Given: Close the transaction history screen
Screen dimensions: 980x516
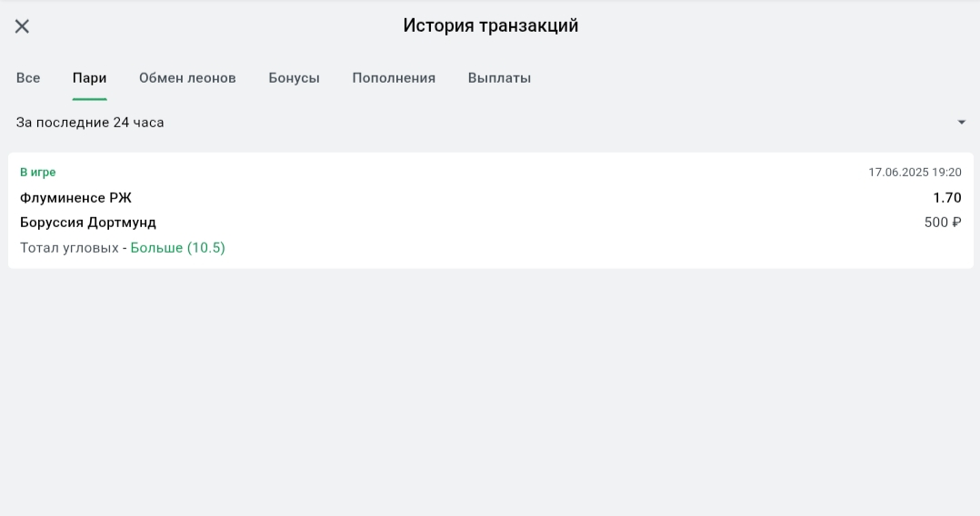Looking at the screenshot, I should point(23,26).
